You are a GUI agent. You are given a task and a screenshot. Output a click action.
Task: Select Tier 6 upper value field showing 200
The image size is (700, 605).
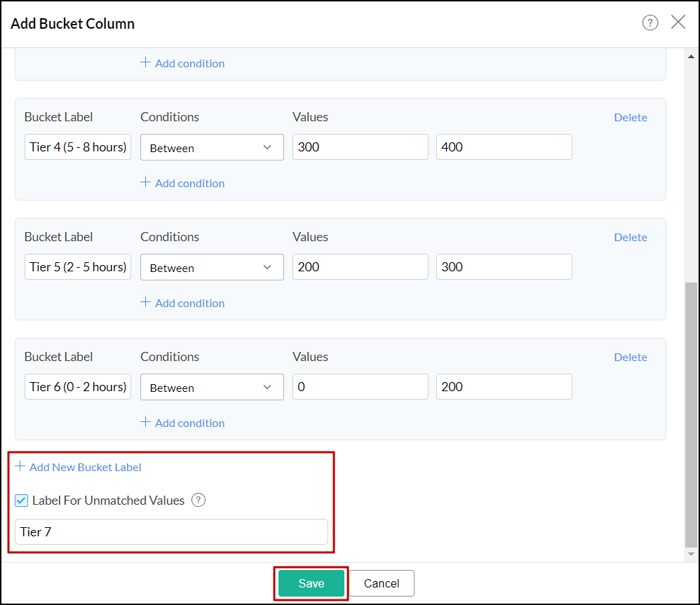(504, 387)
